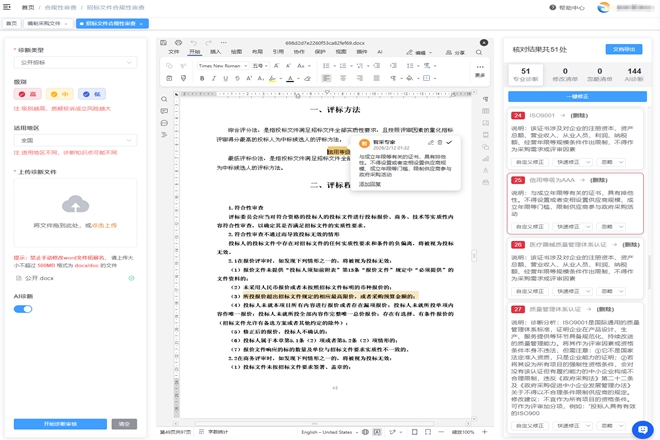660x440 pixels.
Task: Click the Italic formatting icon
Action: coord(214,78)
